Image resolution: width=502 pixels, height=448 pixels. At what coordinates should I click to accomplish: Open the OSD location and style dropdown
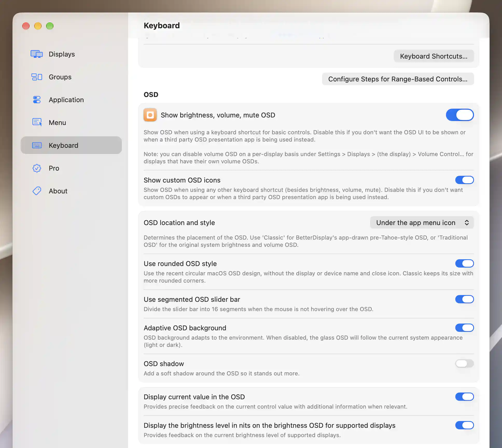click(422, 222)
